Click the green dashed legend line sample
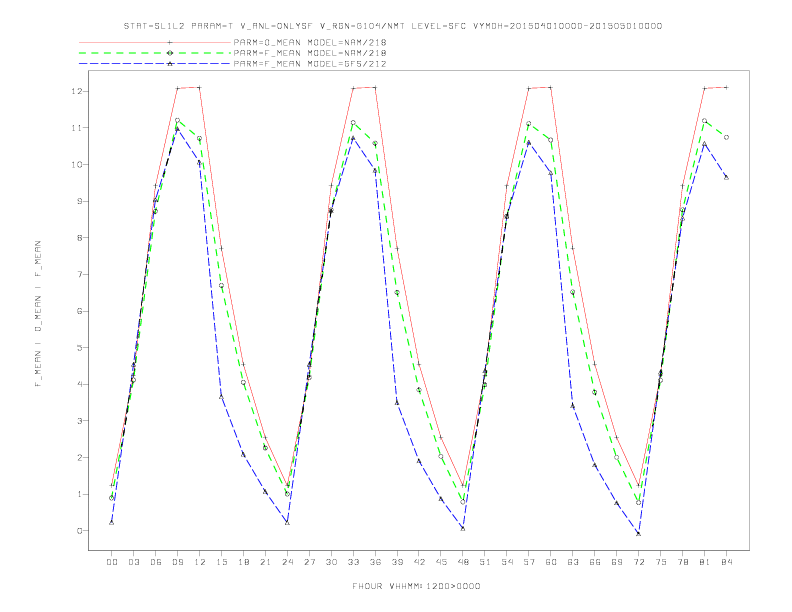The height and width of the screenshot is (612, 792). pos(155,53)
